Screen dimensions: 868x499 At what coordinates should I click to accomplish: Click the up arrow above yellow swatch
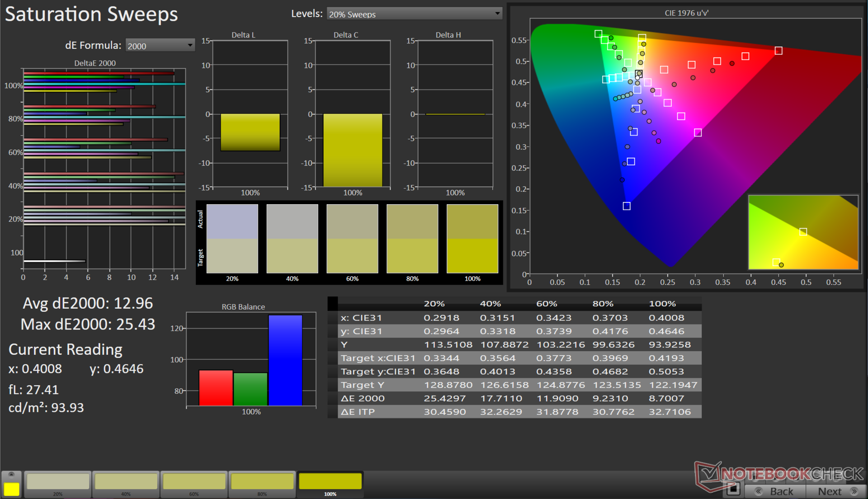11,475
